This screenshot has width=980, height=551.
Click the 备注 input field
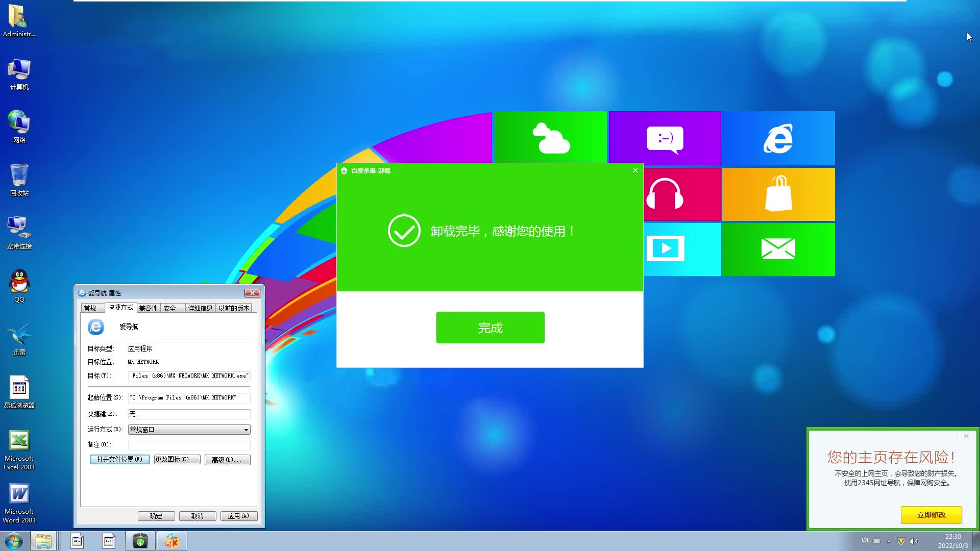point(189,445)
